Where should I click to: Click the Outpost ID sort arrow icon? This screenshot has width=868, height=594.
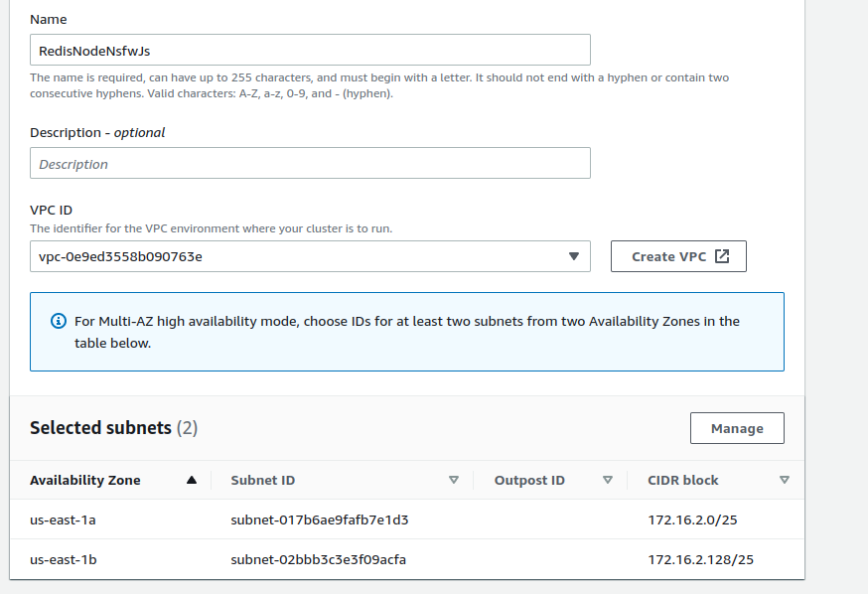pyautogui.click(x=607, y=480)
